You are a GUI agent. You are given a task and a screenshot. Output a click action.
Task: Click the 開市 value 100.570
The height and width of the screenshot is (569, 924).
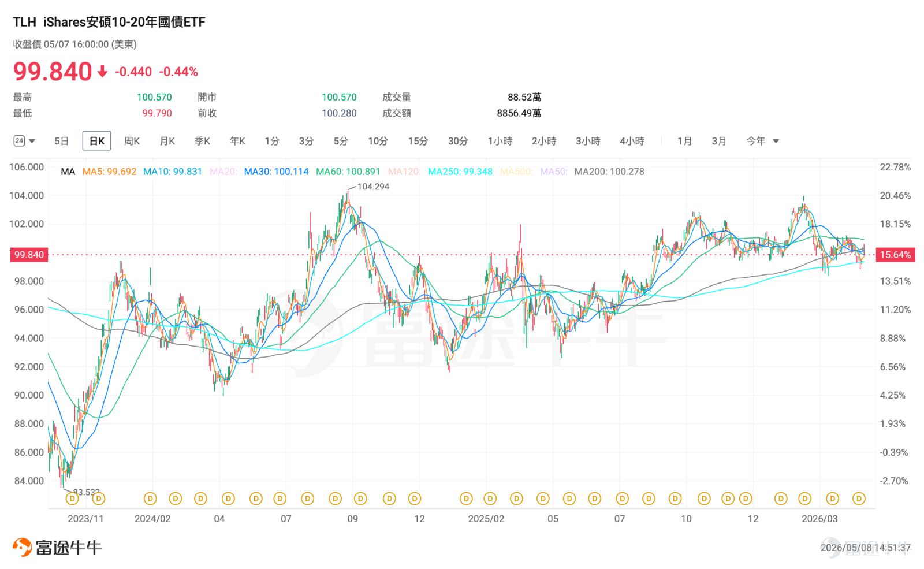coord(339,97)
